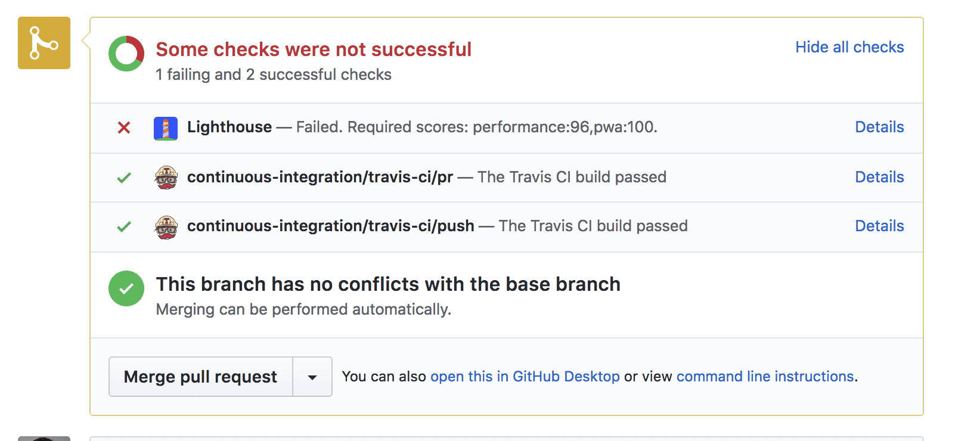
Task: Open Details for the travis-ci/push build
Action: pos(879,226)
